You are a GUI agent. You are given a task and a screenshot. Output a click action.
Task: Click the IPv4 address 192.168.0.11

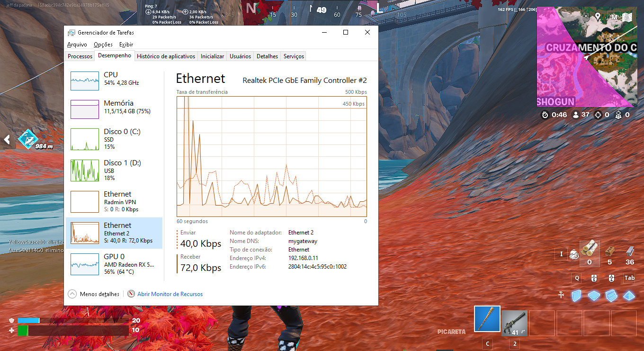pyautogui.click(x=303, y=258)
